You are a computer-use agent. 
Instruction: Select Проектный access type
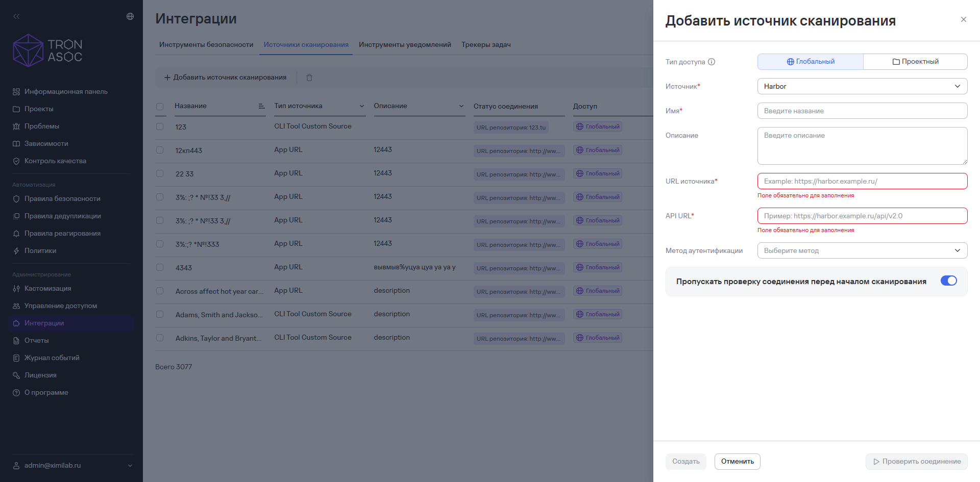(x=915, y=62)
